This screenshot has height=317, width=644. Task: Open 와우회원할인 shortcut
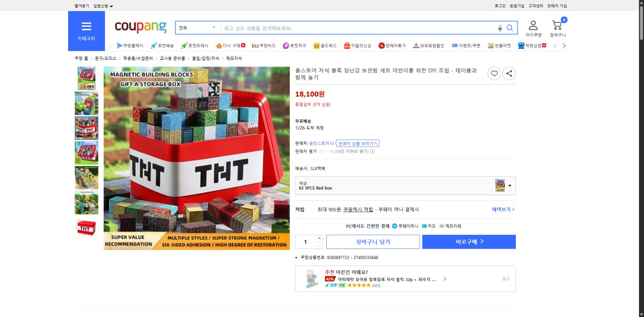[429, 46]
